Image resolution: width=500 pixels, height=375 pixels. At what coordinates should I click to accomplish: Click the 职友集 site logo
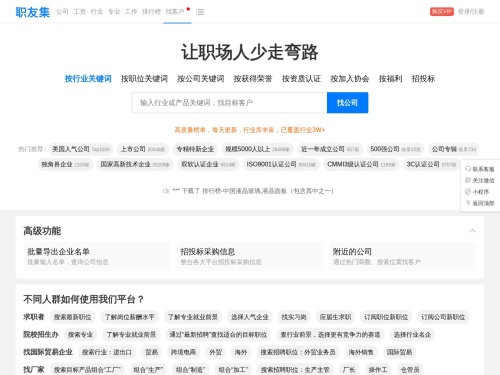point(33,12)
